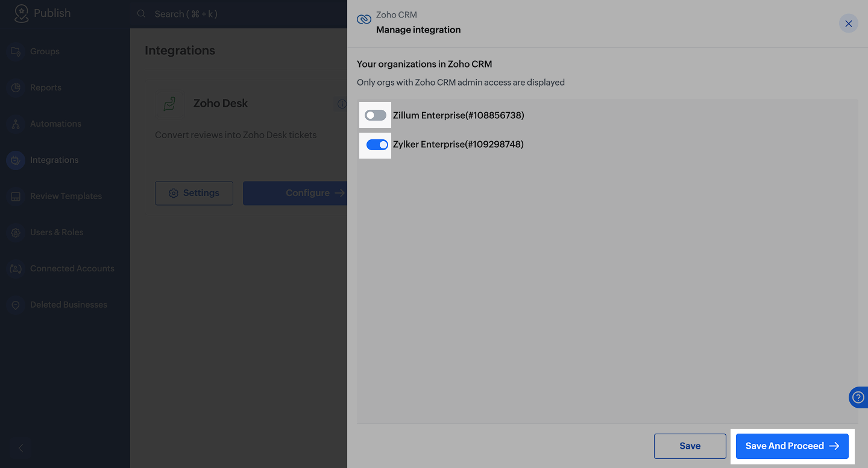Close the Manage integration panel
This screenshot has height=468, width=868.
click(849, 24)
